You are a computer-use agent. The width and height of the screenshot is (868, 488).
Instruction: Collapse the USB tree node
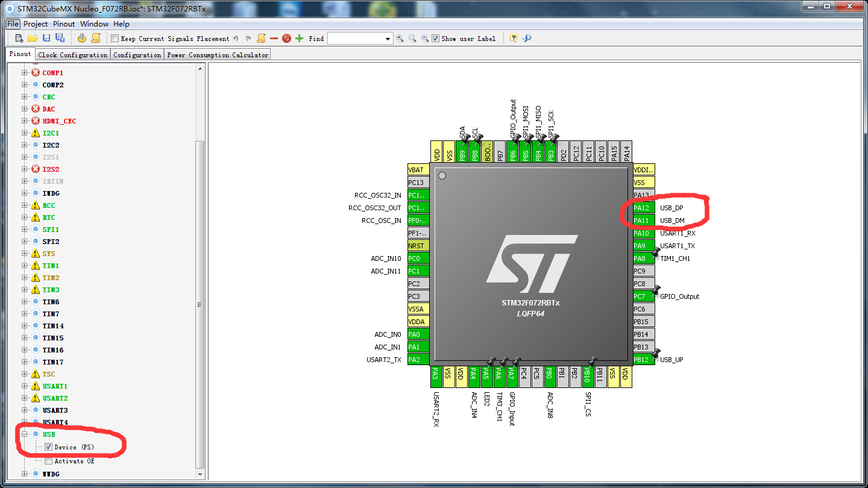click(x=25, y=434)
